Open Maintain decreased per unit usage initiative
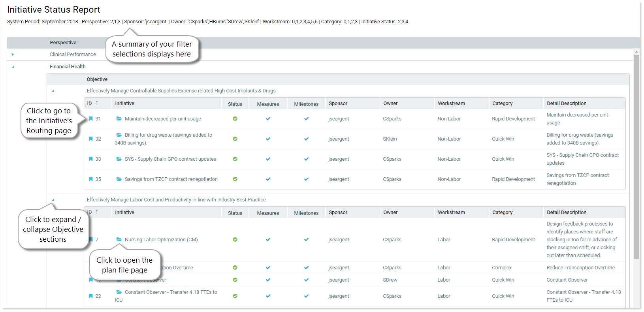Image resolution: width=644 pixels, height=312 pixels. pos(163,119)
